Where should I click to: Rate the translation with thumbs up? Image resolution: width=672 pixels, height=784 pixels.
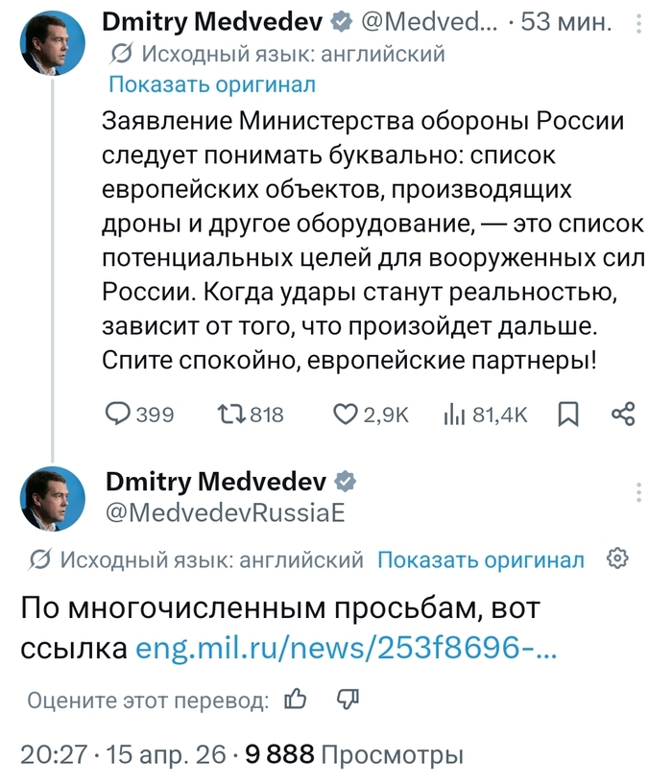[297, 700]
